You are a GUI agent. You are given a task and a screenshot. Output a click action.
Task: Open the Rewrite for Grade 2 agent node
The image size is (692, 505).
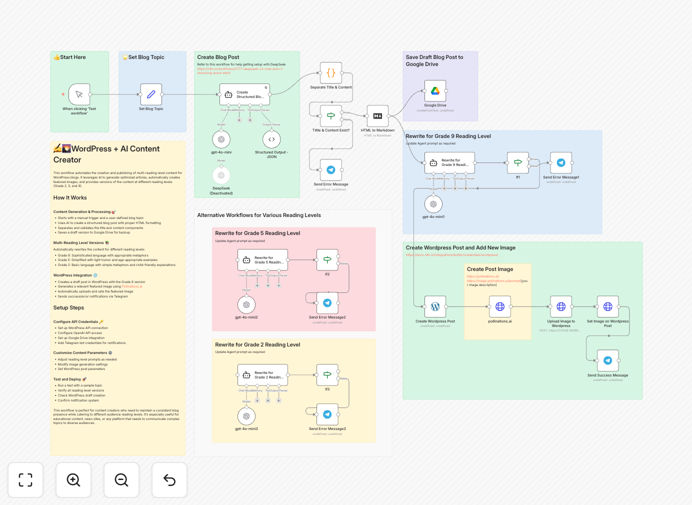[263, 375]
